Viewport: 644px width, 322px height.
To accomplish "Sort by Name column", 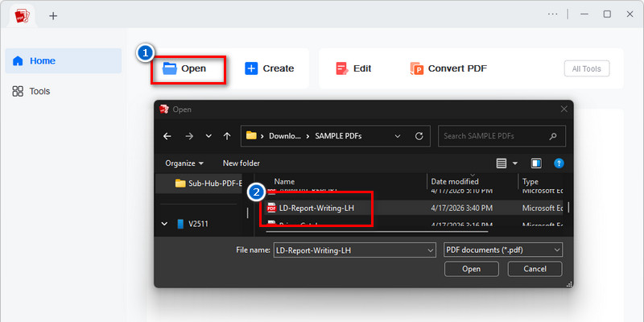I will point(284,181).
